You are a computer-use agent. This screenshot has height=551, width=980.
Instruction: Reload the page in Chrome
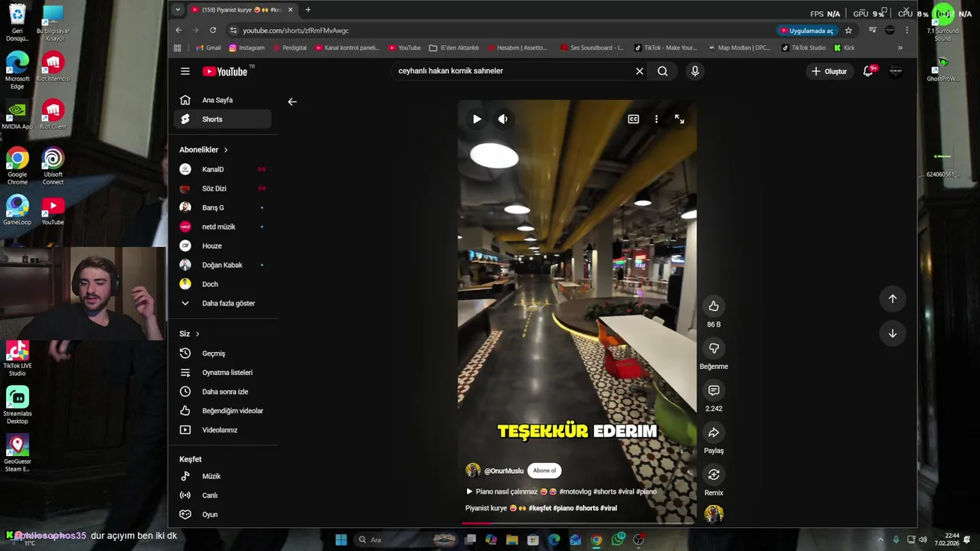click(212, 31)
